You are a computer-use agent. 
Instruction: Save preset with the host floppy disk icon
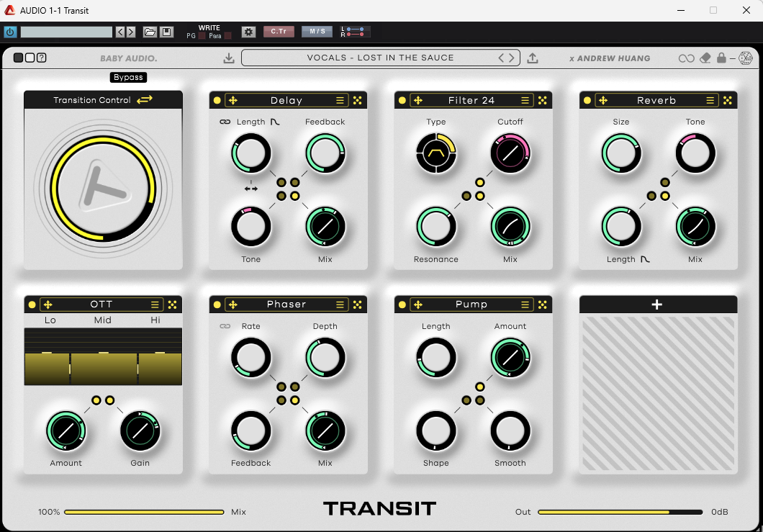click(x=166, y=32)
